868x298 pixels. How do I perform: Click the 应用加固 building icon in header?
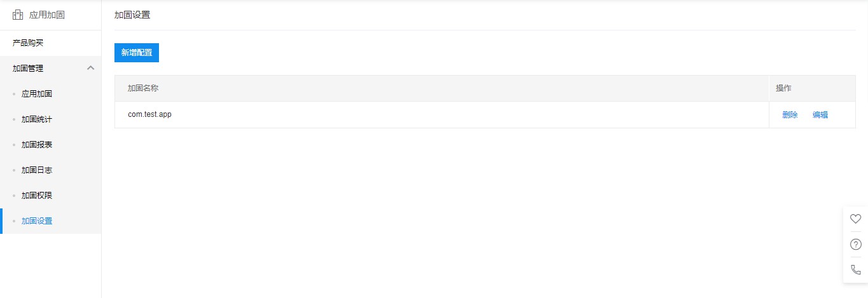[x=18, y=15]
